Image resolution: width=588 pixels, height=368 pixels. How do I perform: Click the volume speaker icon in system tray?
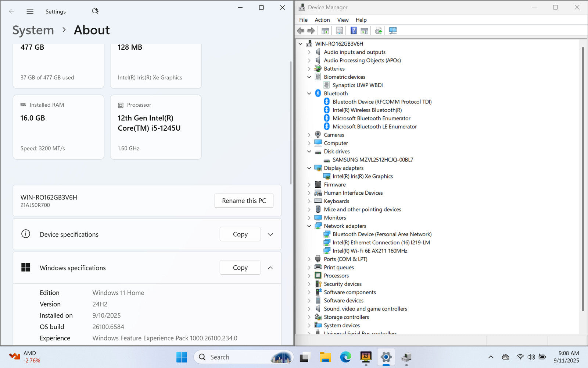pyautogui.click(x=531, y=357)
